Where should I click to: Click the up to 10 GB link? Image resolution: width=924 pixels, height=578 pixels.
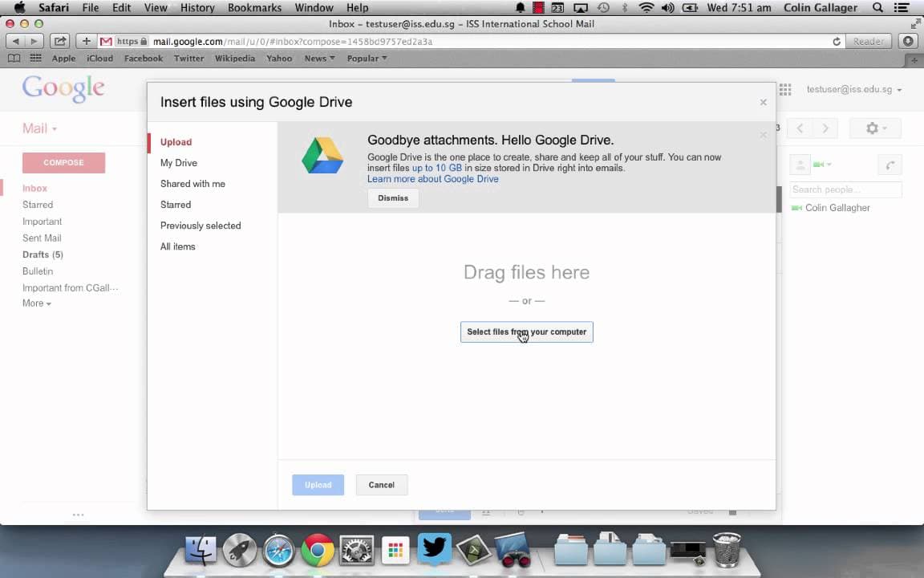click(x=436, y=168)
